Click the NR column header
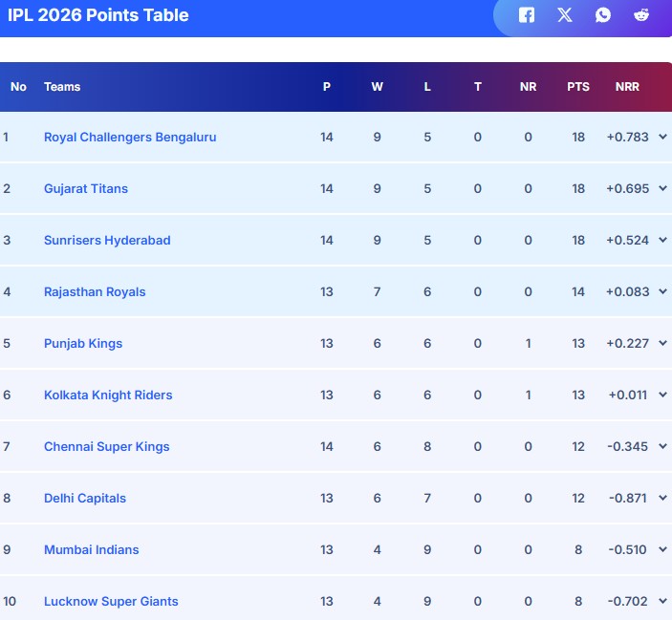Image resolution: width=672 pixels, height=620 pixels. (528, 87)
